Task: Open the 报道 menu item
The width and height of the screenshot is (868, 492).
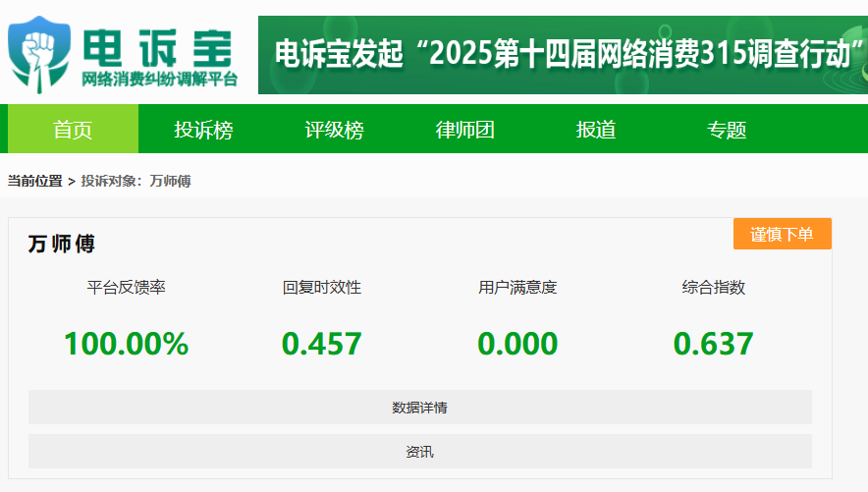Action: (x=596, y=129)
